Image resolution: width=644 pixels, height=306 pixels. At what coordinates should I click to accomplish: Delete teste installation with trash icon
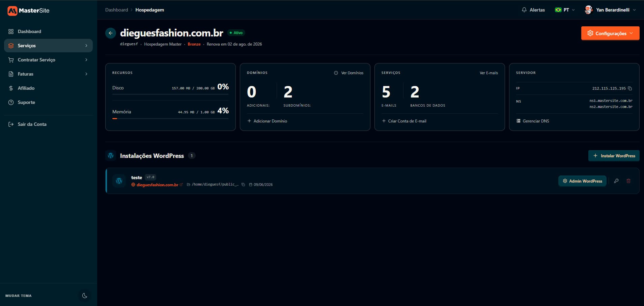628,181
